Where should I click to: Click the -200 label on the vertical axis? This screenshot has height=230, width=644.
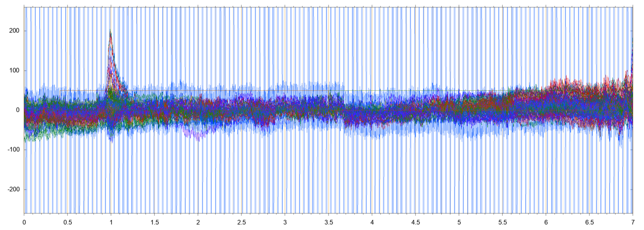[14, 190]
